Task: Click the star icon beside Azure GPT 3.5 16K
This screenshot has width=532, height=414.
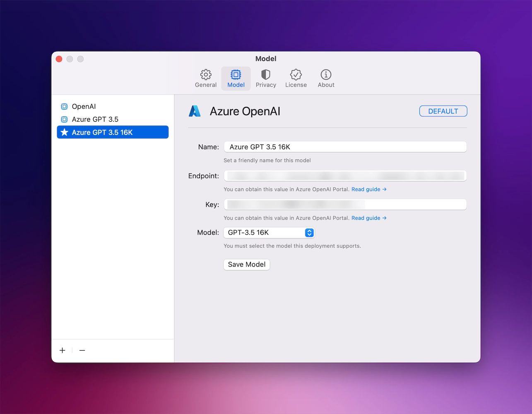Action: coord(64,132)
